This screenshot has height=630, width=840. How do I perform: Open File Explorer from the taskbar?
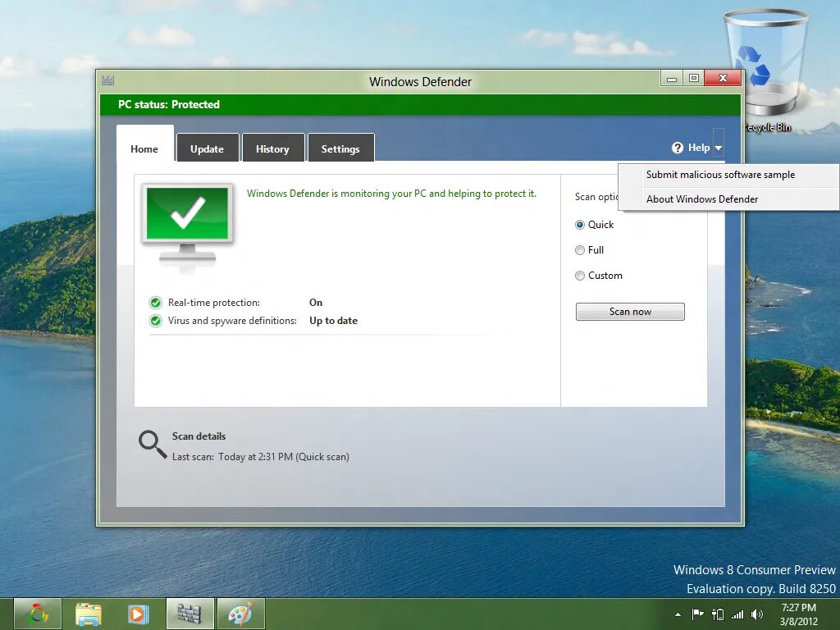click(89, 614)
